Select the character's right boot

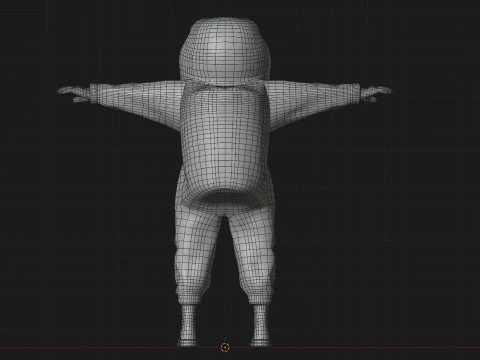[261, 325]
